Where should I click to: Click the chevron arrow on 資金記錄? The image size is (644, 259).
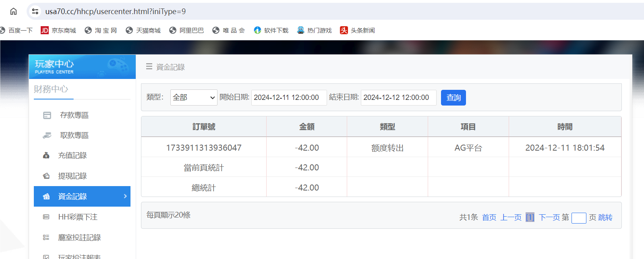point(125,196)
